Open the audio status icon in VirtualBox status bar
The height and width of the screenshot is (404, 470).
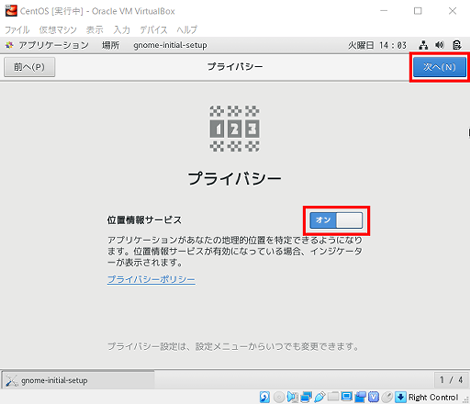pyautogui.click(x=292, y=397)
